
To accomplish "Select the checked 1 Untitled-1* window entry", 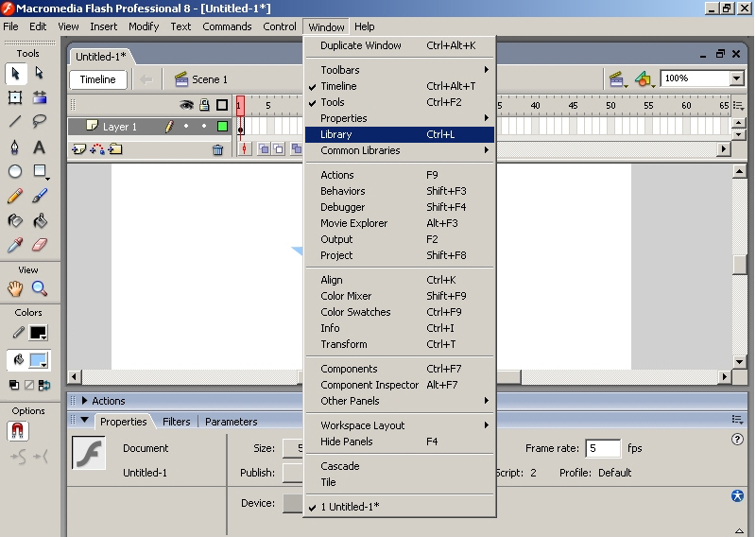I will [x=400, y=507].
